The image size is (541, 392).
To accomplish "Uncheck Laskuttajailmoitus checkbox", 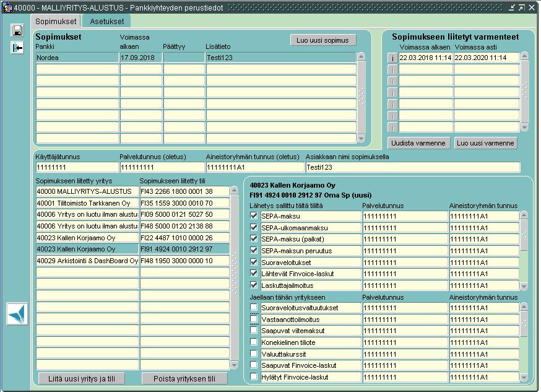I will pos(254,285).
